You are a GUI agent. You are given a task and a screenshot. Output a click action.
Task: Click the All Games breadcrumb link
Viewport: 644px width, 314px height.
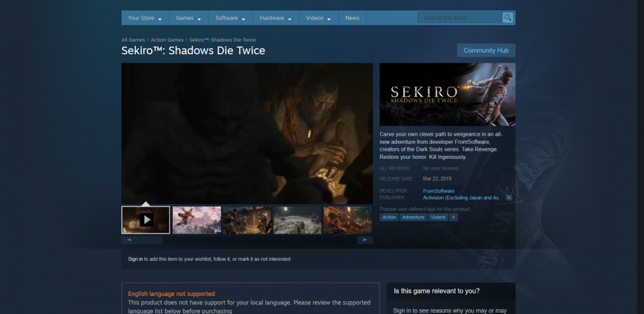(133, 40)
